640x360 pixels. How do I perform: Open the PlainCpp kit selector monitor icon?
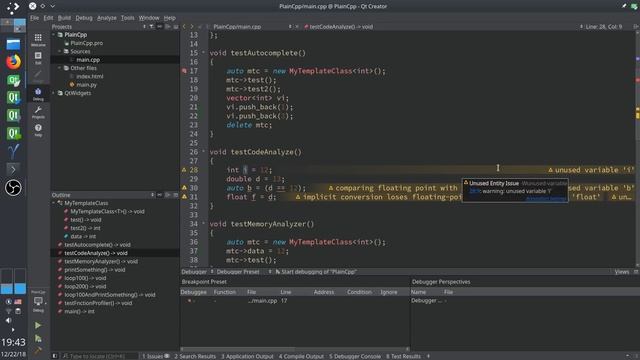38,302
